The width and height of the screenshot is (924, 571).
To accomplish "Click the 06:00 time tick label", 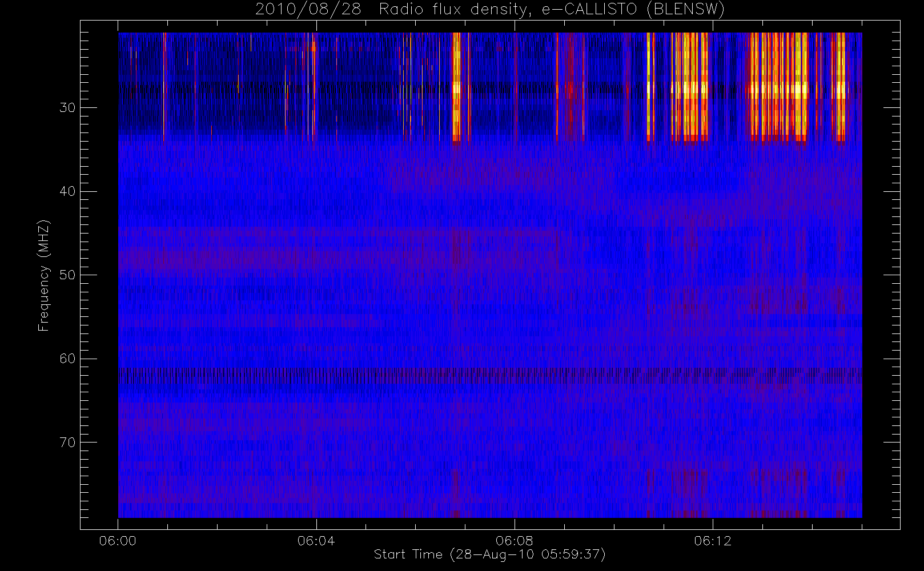I will pos(118,541).
